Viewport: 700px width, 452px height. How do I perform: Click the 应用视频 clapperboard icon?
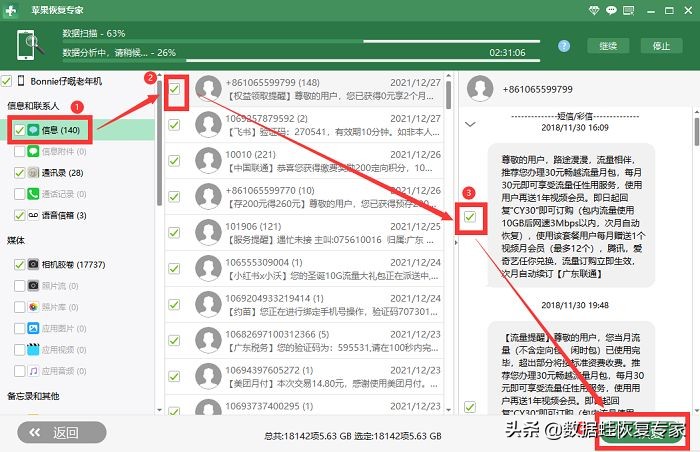coord(33,349)
